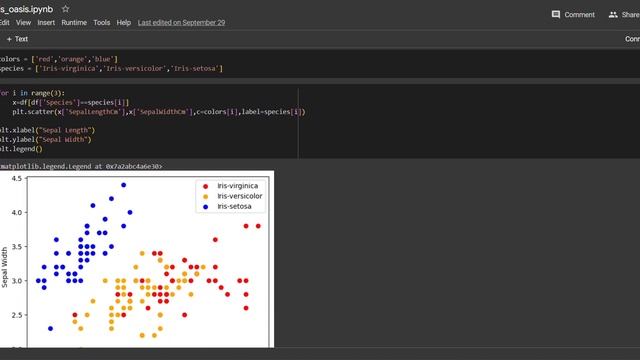The image size is (640, 360).
Task: Open the Runtime menu
Action: [x=74, y=22]
